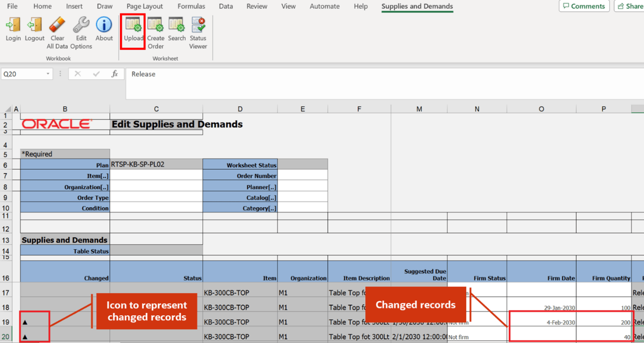Click the Planner[..] input cell
This screenshot has height=343, width=644.
302,186
